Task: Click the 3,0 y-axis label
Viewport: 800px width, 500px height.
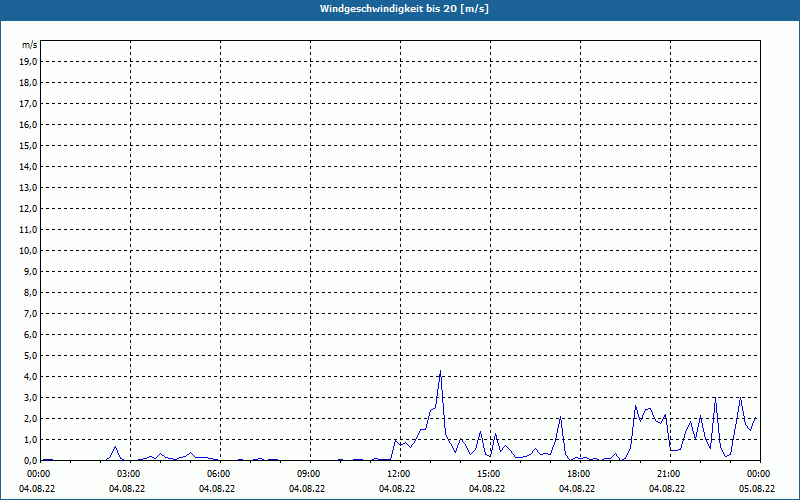Action: coord(30,397)
